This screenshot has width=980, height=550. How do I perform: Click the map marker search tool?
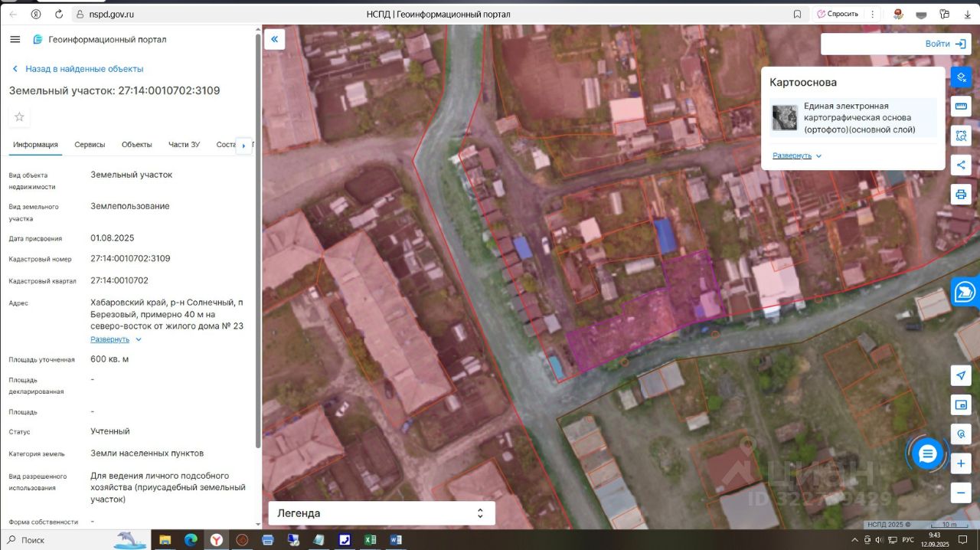[x=961, y=434]
